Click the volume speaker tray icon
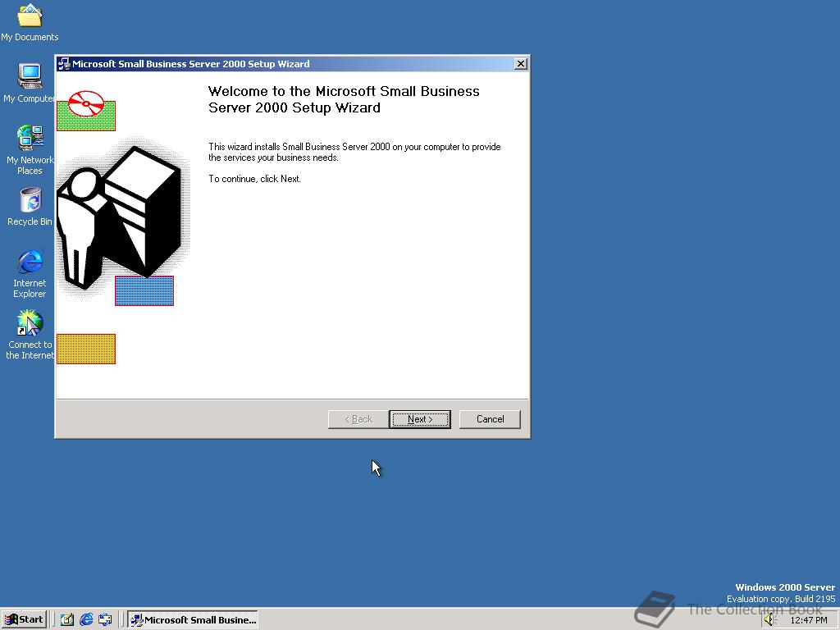The image size is (840, 630). pos(769,620)
